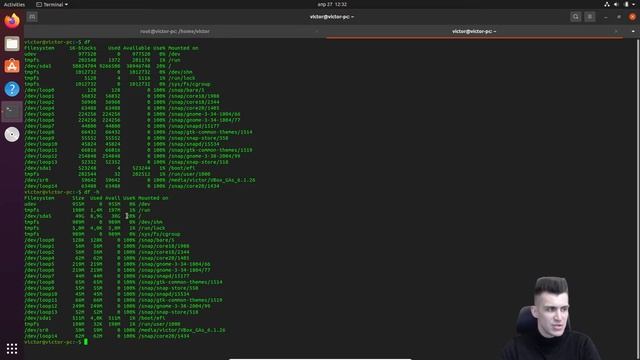Viewport: 640px width, 360px height.
Task: Select the victor@victor-pc: ~ tab
Action: pos(474,31)
